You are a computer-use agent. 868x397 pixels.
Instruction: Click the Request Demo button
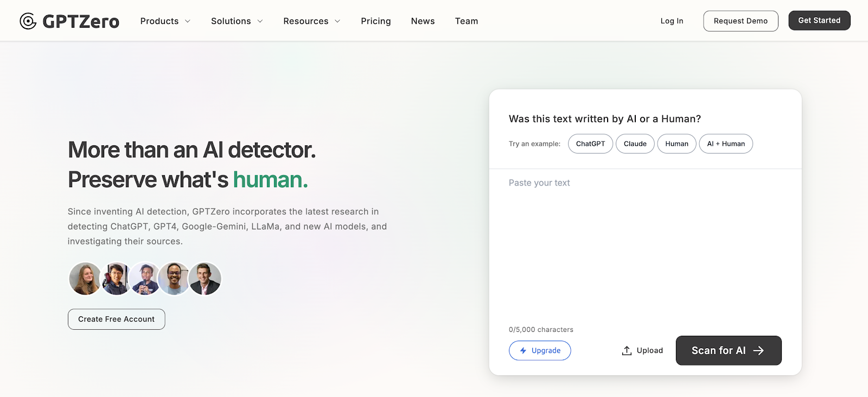pos(741,21)
